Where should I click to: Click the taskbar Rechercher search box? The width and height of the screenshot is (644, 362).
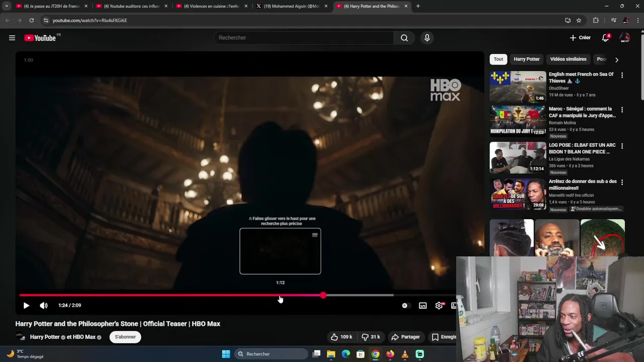pos(271,354)
